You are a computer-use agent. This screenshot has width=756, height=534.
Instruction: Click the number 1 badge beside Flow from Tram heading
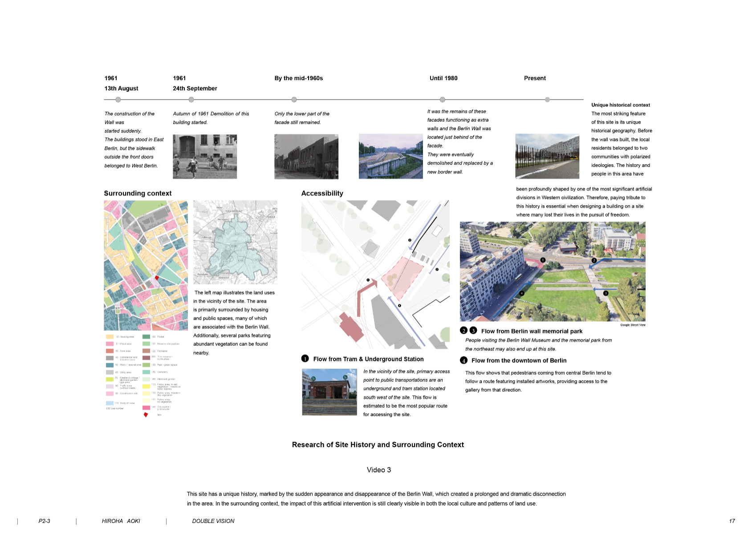(x=305, y=359)
